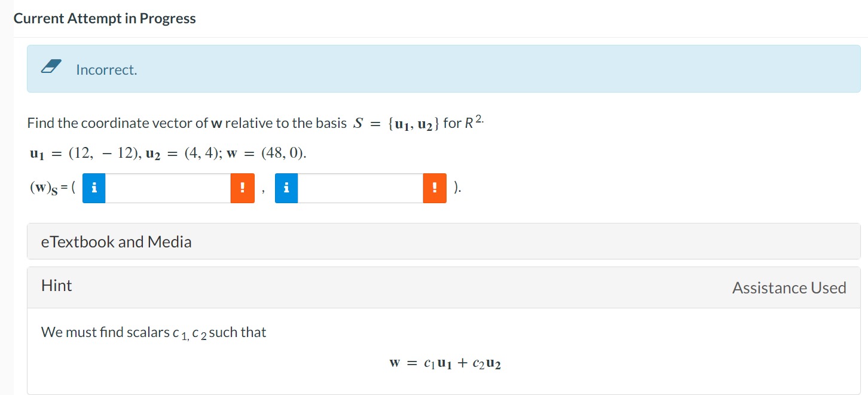Click the Hint tab heading
Screen dimensions: 868x395
point(56,286)
